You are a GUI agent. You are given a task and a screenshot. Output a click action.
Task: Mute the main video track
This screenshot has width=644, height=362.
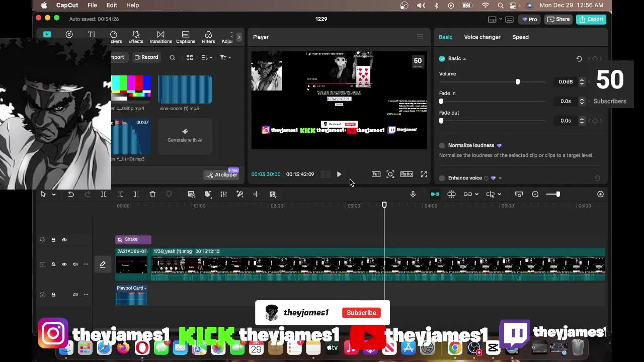[75, 264]
